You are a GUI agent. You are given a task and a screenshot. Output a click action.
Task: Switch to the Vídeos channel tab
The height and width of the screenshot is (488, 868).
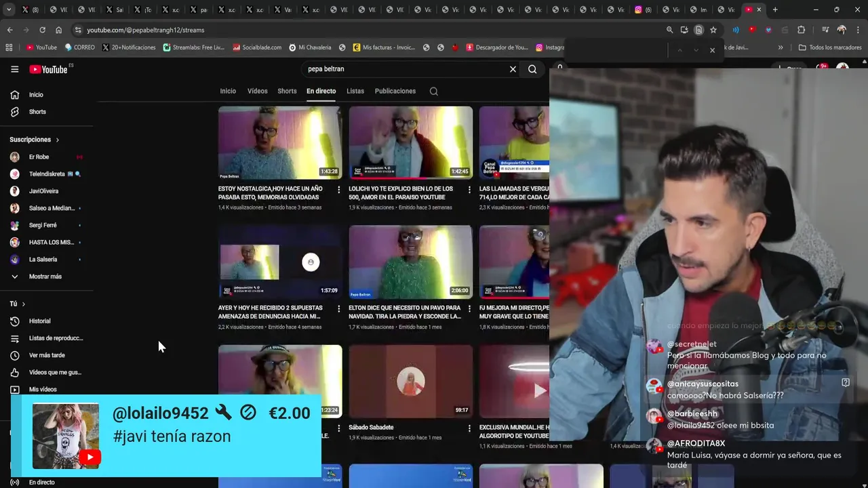258,91
